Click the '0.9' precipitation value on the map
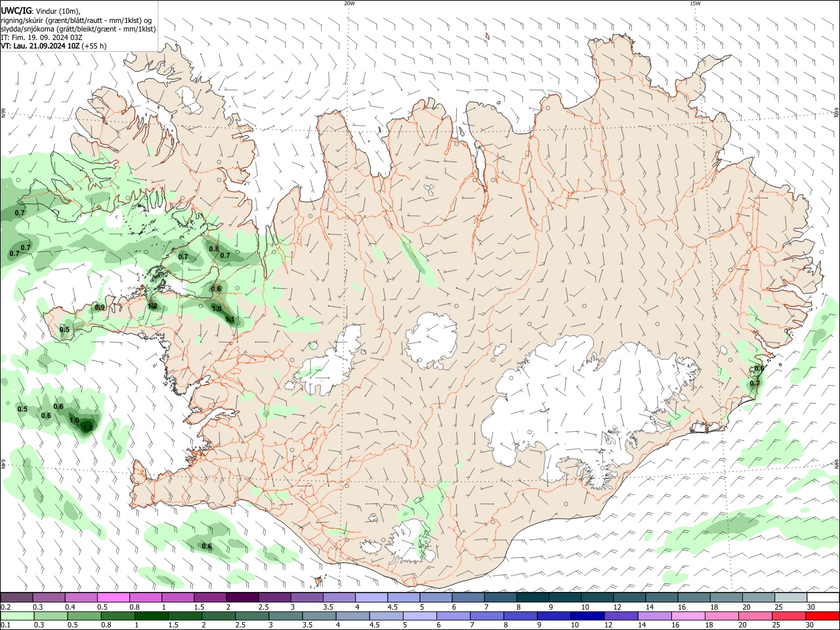 pos(100,307)
